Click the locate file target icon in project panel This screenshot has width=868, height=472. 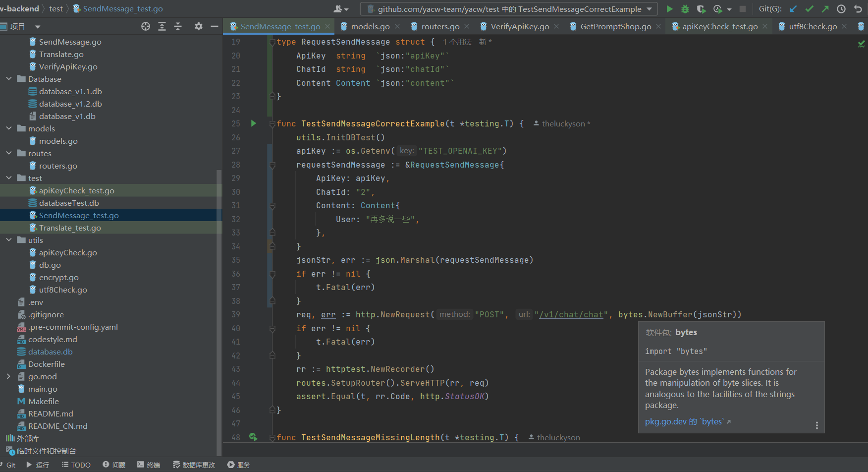[146, 26]
